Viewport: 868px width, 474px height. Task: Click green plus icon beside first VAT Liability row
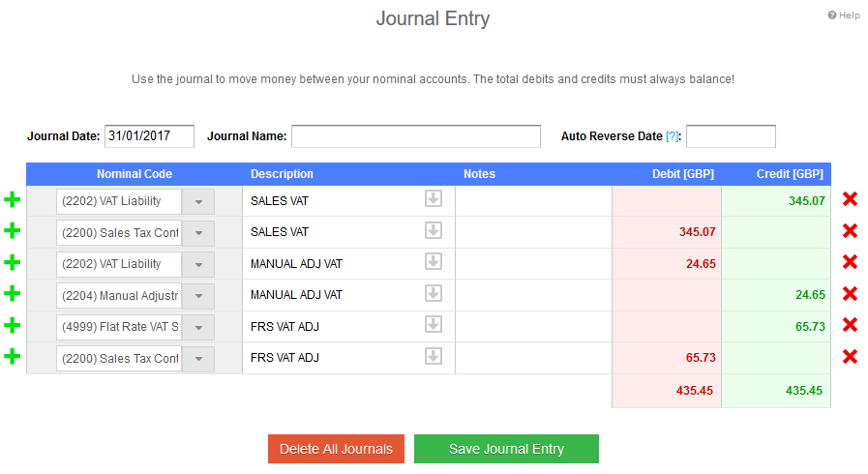pyautogui.click(x=12, y=200)
